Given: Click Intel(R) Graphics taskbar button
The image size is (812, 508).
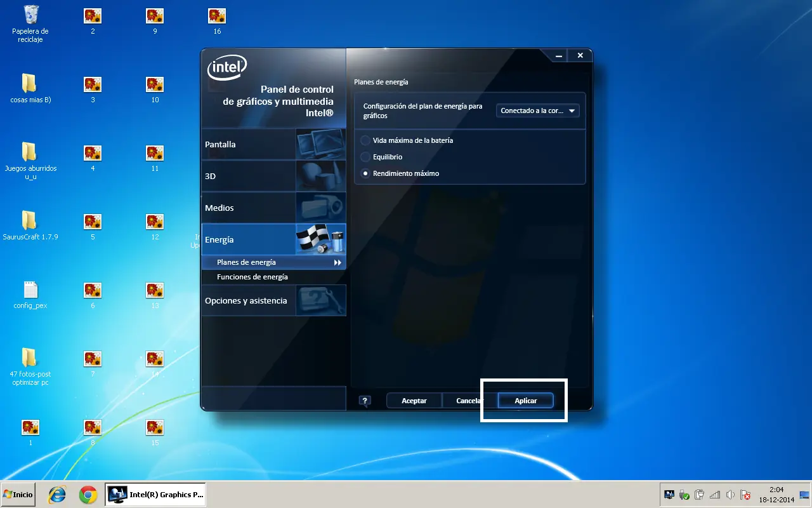Looking at the screenshot, I should click(x=155, y=495).
